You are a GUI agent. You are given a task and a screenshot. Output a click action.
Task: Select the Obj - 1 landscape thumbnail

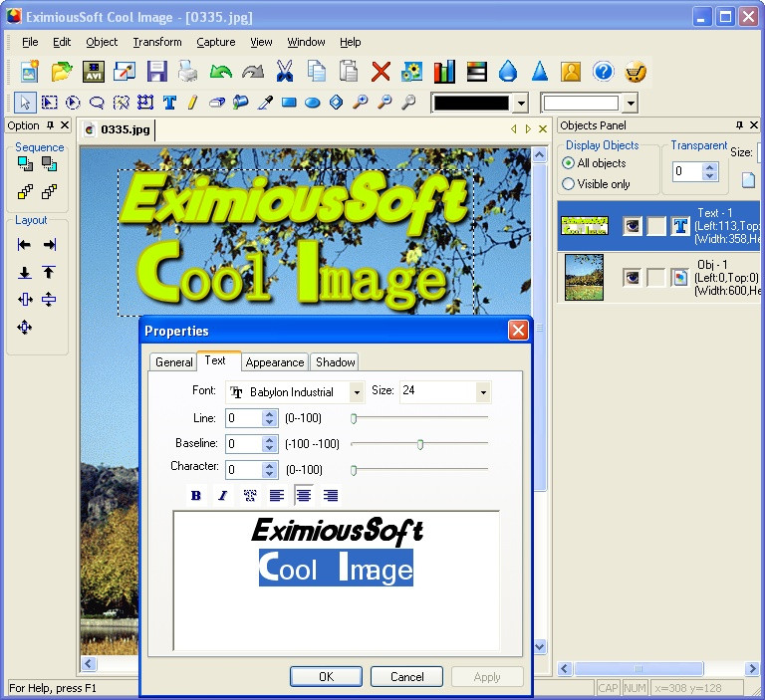point(584,277)
